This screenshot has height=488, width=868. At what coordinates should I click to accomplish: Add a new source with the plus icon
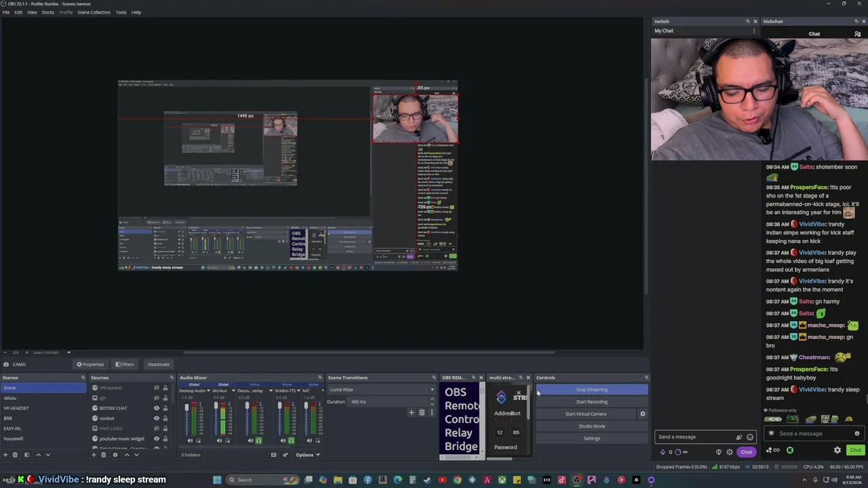click(x=94, y=455)
